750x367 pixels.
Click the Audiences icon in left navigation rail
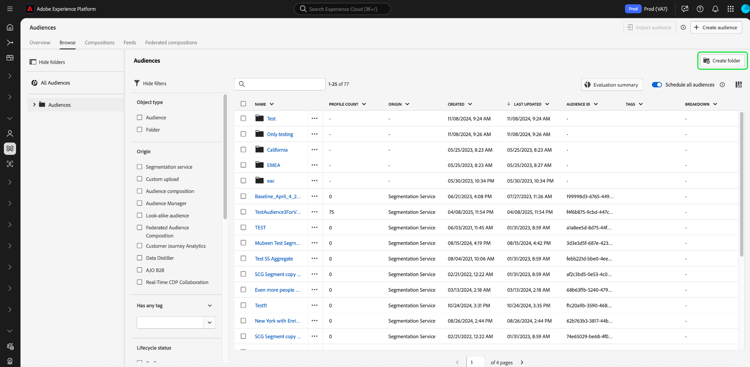click(10, 149)
